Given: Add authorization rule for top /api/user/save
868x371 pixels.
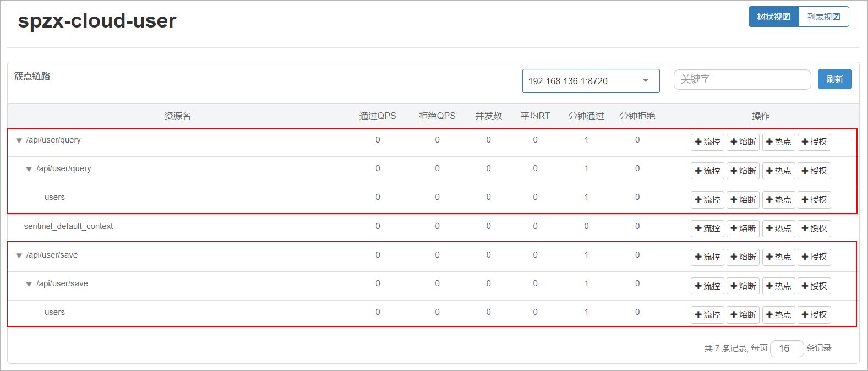Looking at the screenshot, I should click(x=814, y=257).
